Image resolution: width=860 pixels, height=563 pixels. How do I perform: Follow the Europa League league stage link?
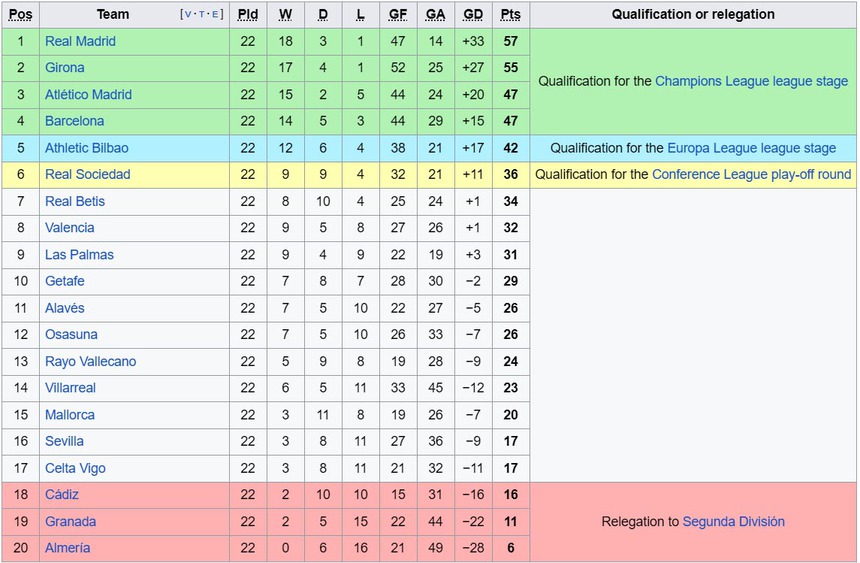click(x=752, y=148)
